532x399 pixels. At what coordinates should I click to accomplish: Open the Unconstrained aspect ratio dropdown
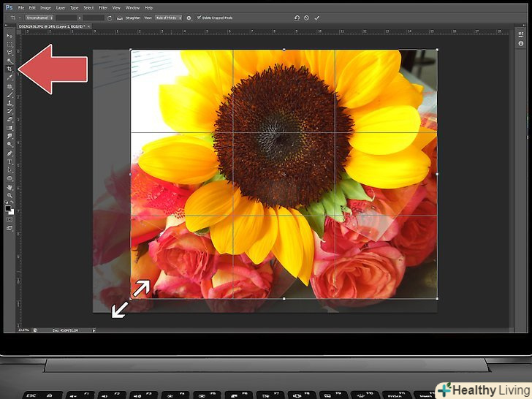[x=39, y=17]
